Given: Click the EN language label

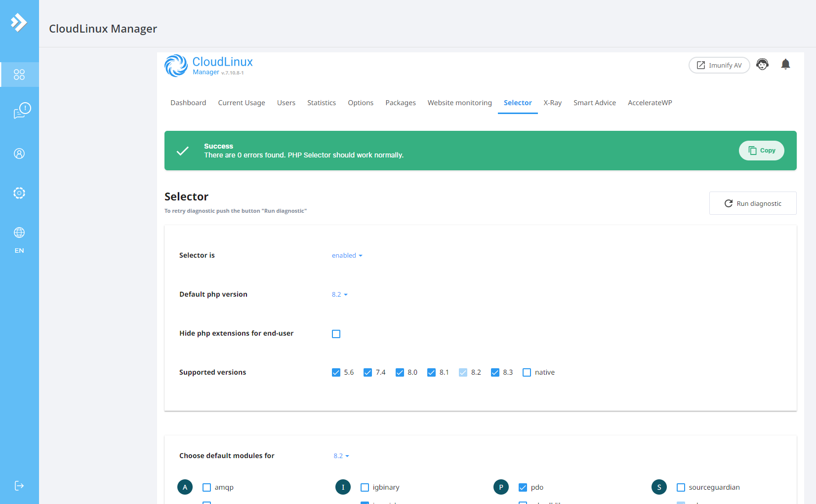Looking at the screenshot, I should [x=19, y=251].
